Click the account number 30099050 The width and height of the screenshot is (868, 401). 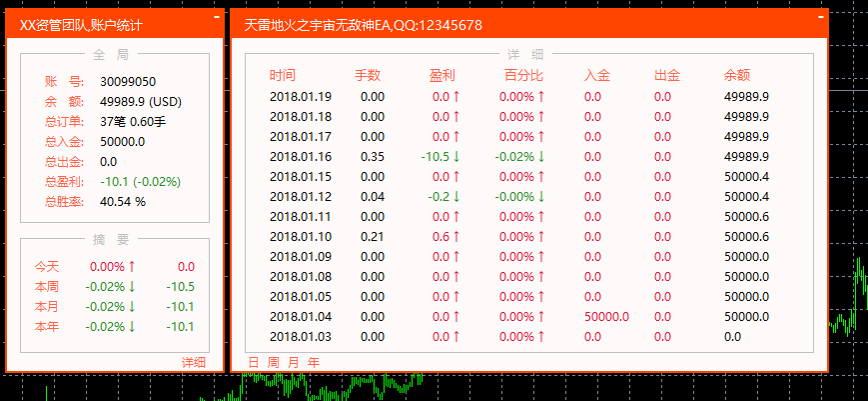coord(128,82)
